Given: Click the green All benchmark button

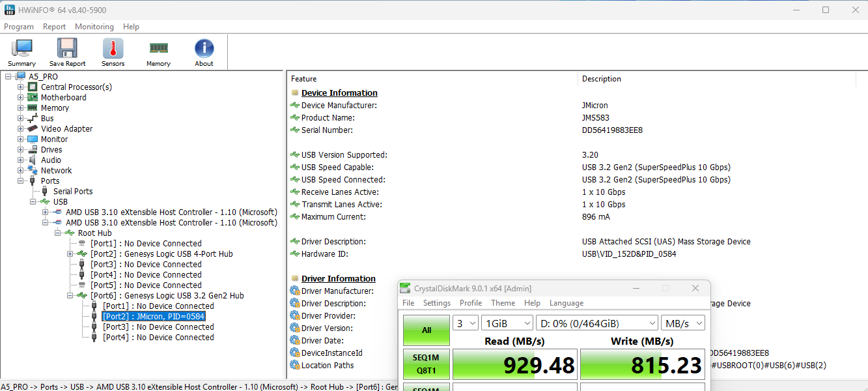Looking at the screenshot, I should [426, 330].
